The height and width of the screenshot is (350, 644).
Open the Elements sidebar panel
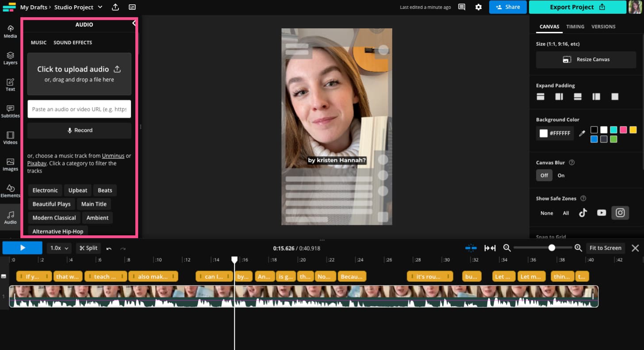pos(10,191)
